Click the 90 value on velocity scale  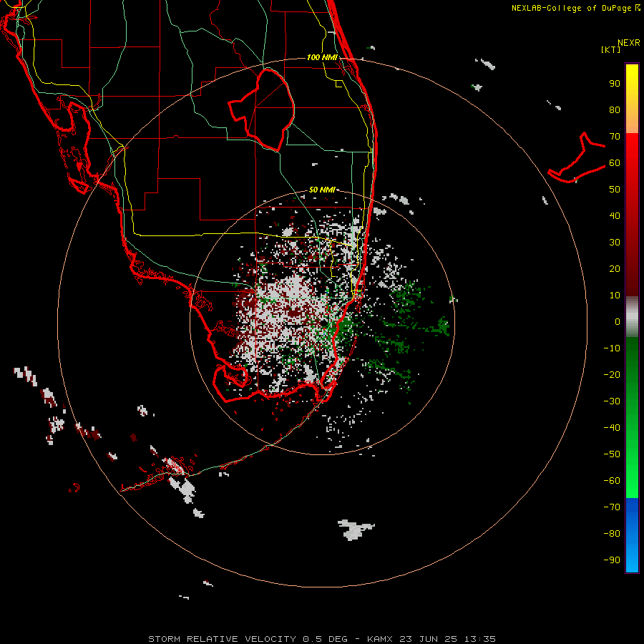[615, 84]
